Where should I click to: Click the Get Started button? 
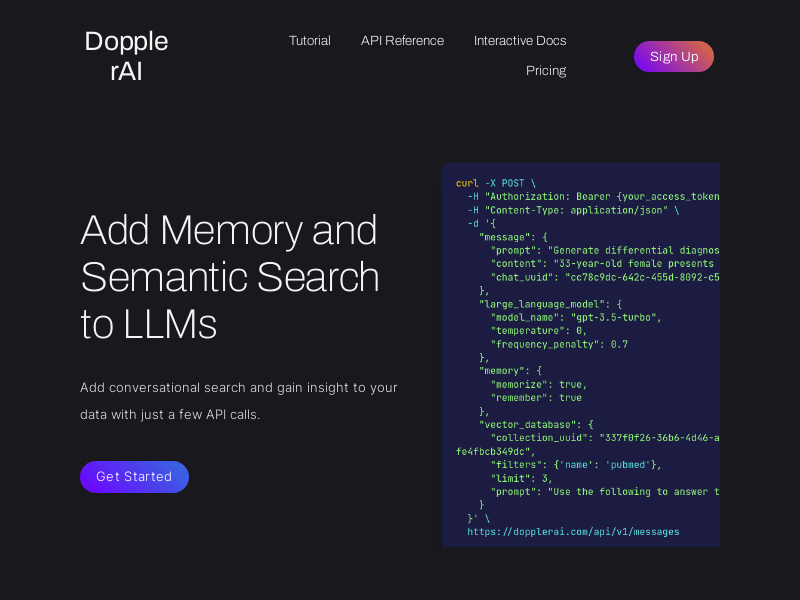coord(134,477)
